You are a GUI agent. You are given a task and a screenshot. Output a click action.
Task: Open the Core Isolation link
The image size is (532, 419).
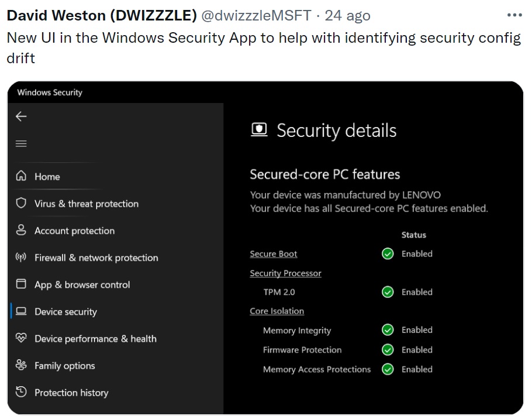click(x=277, y=311)
